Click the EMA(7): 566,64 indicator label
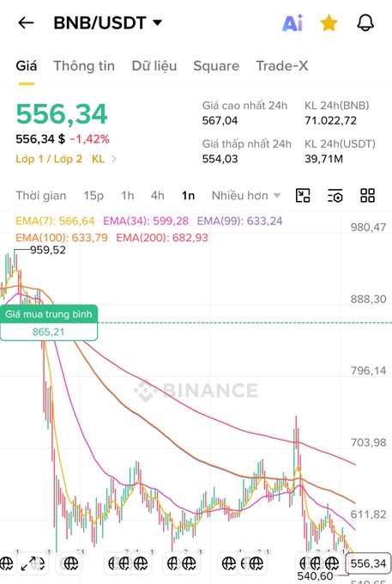 click(55, 222)
